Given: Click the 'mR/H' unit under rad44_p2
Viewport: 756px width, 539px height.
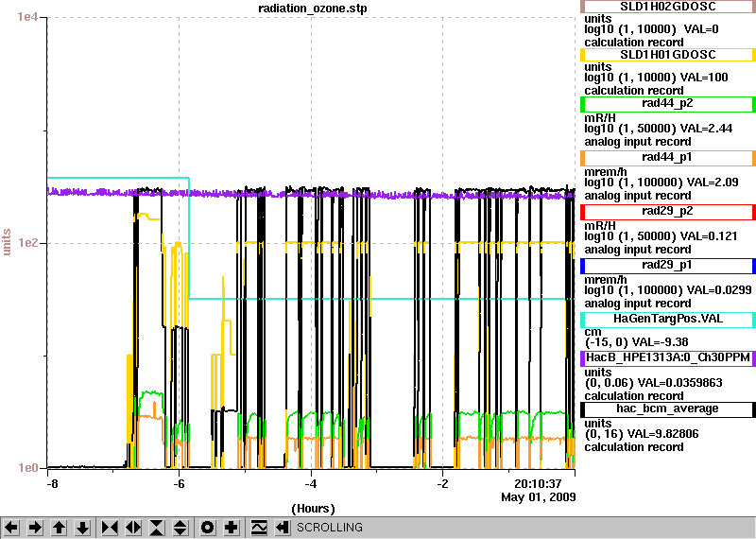Looking at the screenshot, I should coord(600,118).
